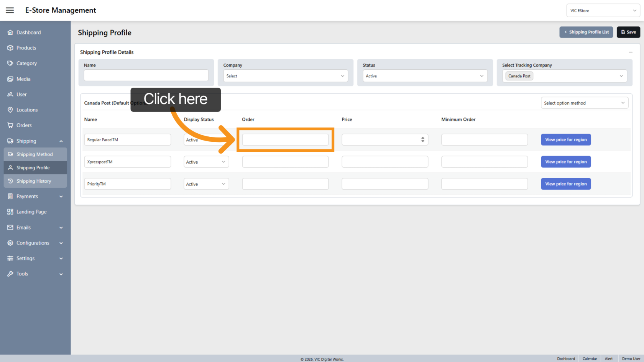Click the Products box icon
644x362 pixels.
[x=10, y=48]
